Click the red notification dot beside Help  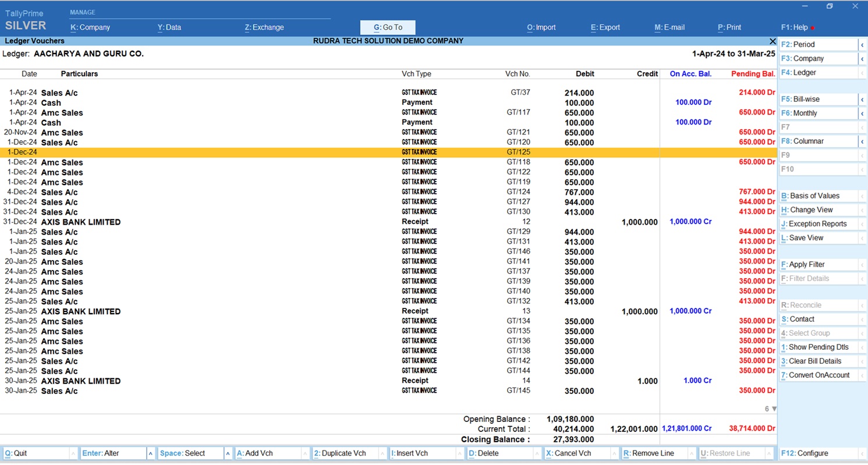coord(813,28)
